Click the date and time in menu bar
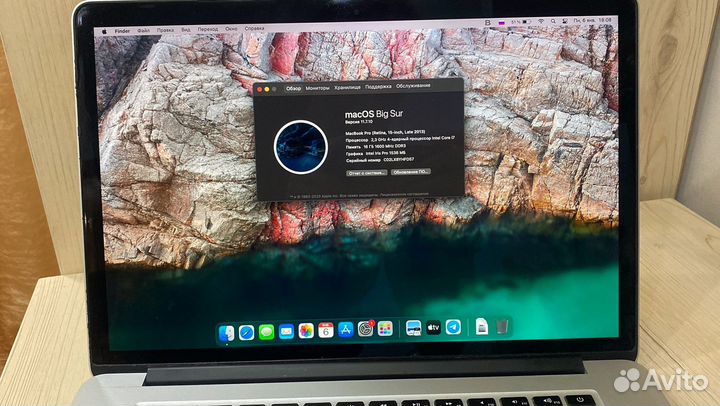 tap(592, 20)
